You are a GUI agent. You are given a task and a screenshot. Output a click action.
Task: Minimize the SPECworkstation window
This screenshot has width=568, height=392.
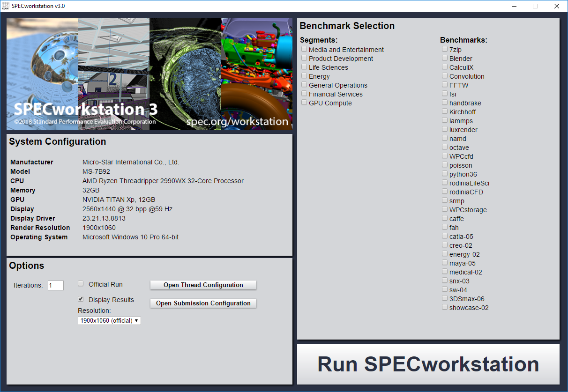[x=514, y=6]
